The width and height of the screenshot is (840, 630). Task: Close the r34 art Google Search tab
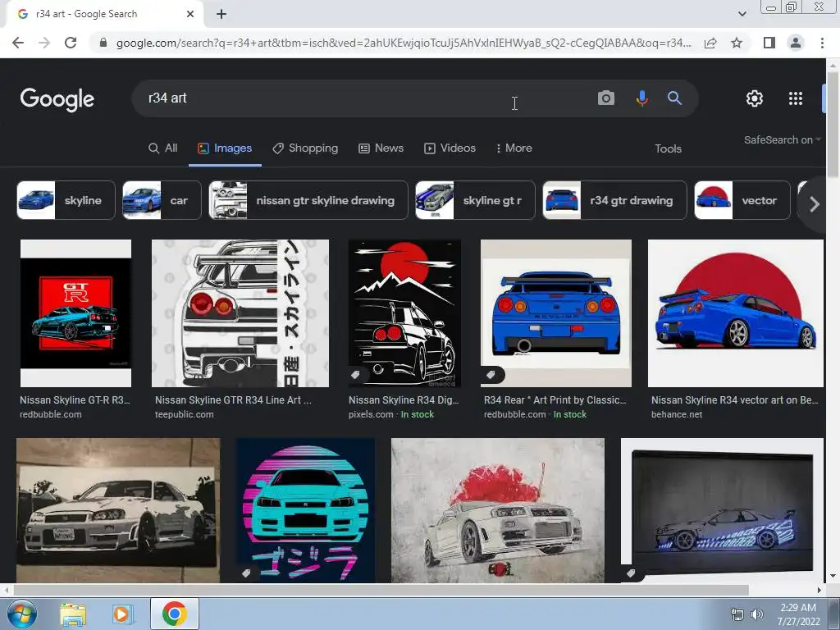click(x=190, y=14)
